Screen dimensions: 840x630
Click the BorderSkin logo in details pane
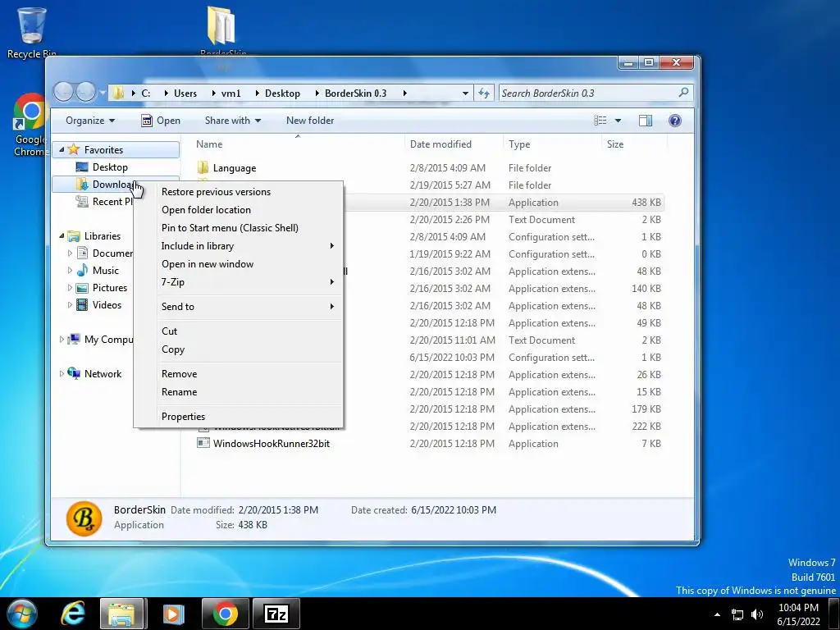point(84,518)
